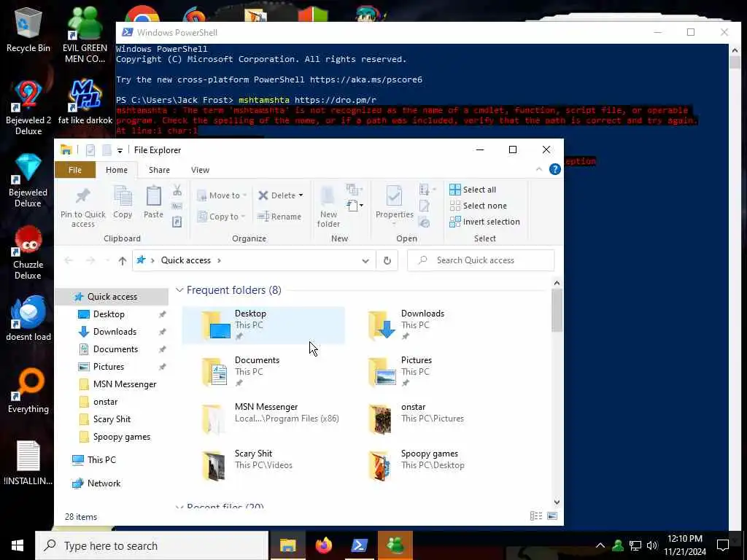Screen dimensions: 747x560
Task: Select the Everything desktop shortcut
Action: 28,391
